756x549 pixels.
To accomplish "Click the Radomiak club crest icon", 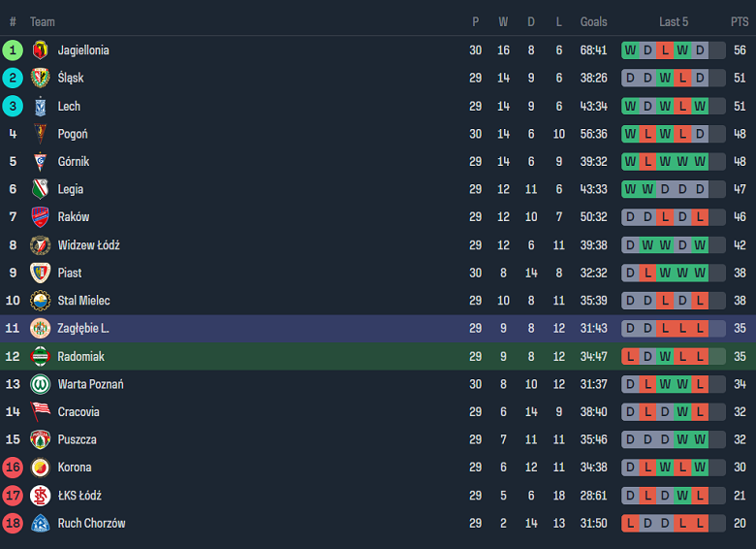I will pos(40,356).
